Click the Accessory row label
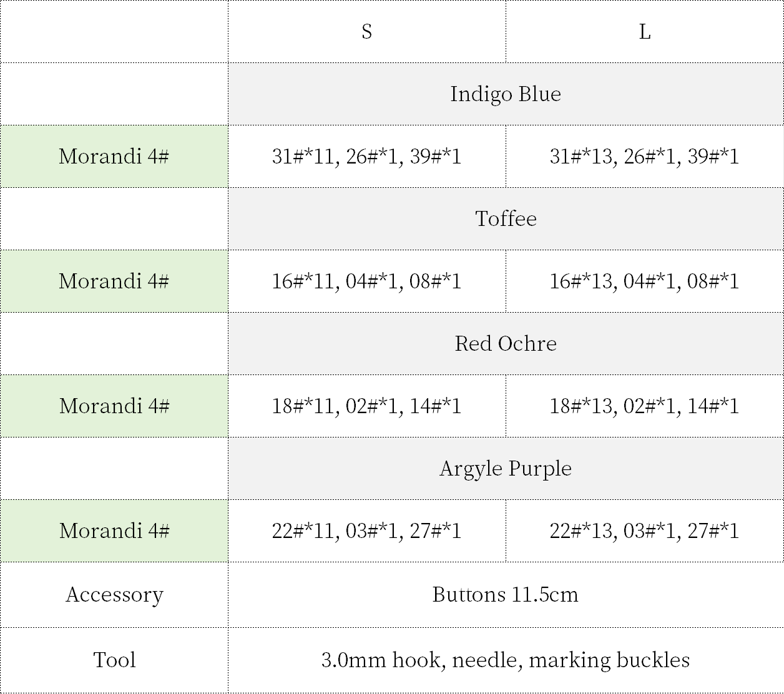This screenshot has width=784, height=694. click(114, 594)
